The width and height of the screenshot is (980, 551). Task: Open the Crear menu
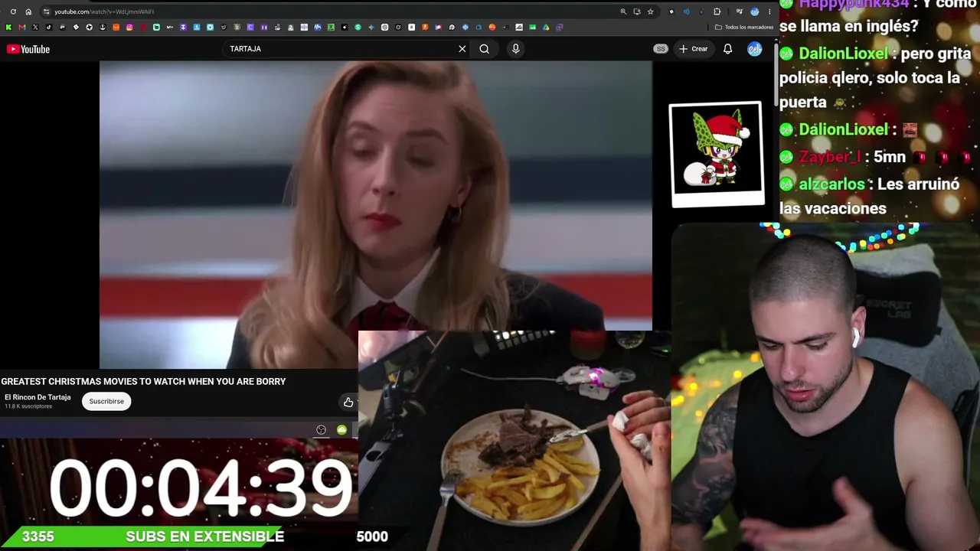click(x=694, y=49)
